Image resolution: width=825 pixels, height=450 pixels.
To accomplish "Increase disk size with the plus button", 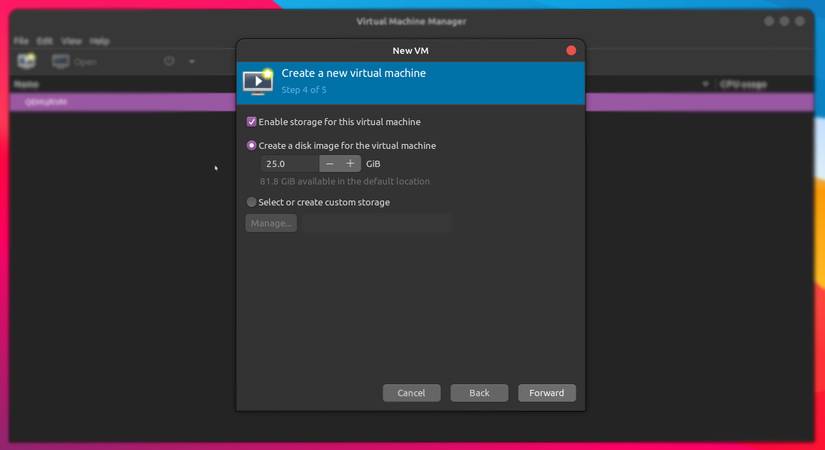I will click(350, 164).
